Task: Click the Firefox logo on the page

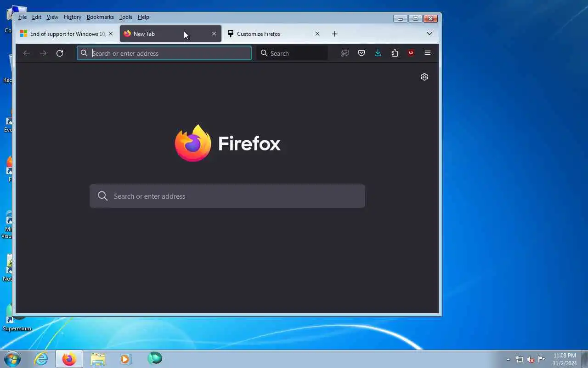Action: 228,143
